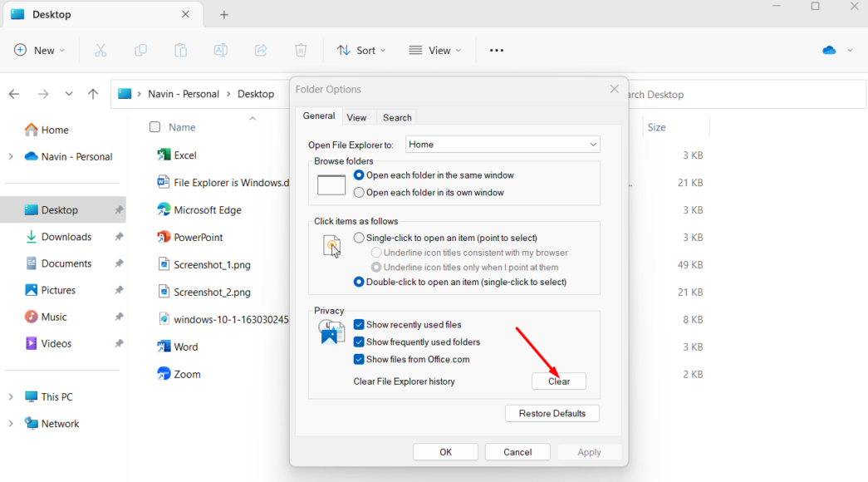Select the Cut icon in the toolbar
This screenshot has width=868, height=482.
point(101,50)
